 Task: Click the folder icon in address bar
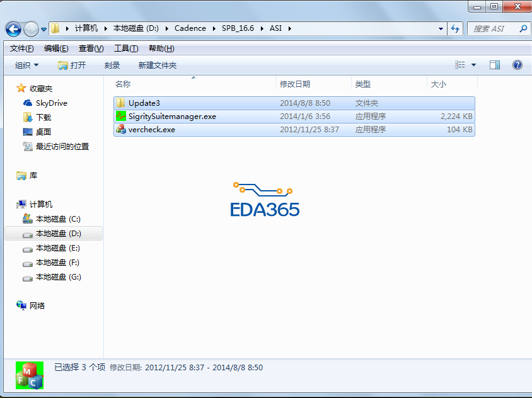tap(55, 28)
